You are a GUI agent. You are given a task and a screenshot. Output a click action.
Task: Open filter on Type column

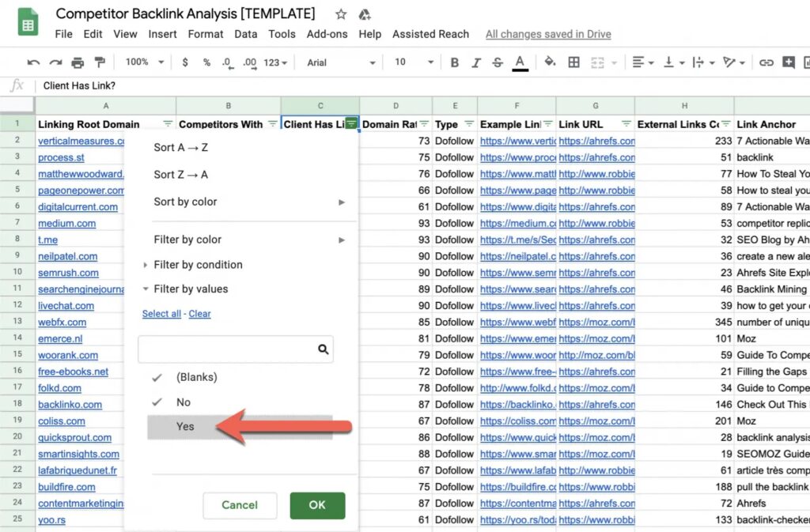[469, 124]
